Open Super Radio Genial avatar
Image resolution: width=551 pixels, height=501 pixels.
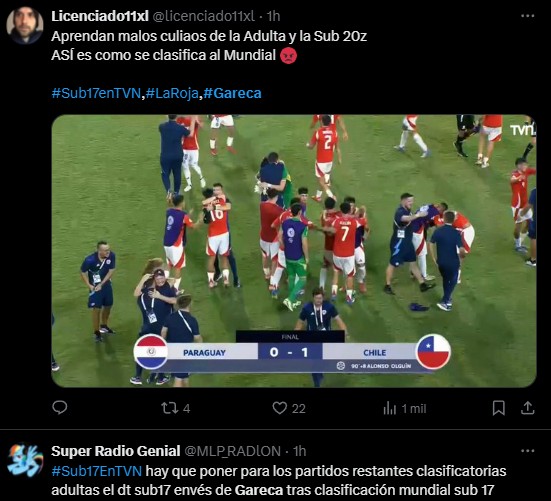point(25,460)
